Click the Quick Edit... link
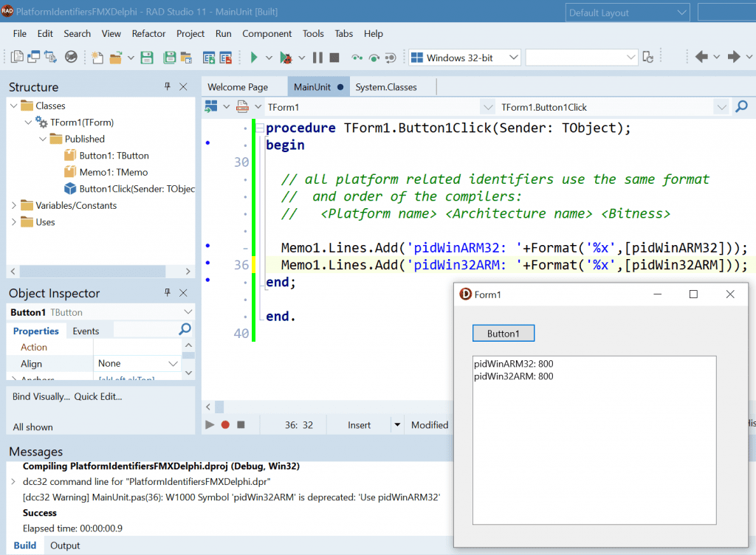 pos(98,396)
